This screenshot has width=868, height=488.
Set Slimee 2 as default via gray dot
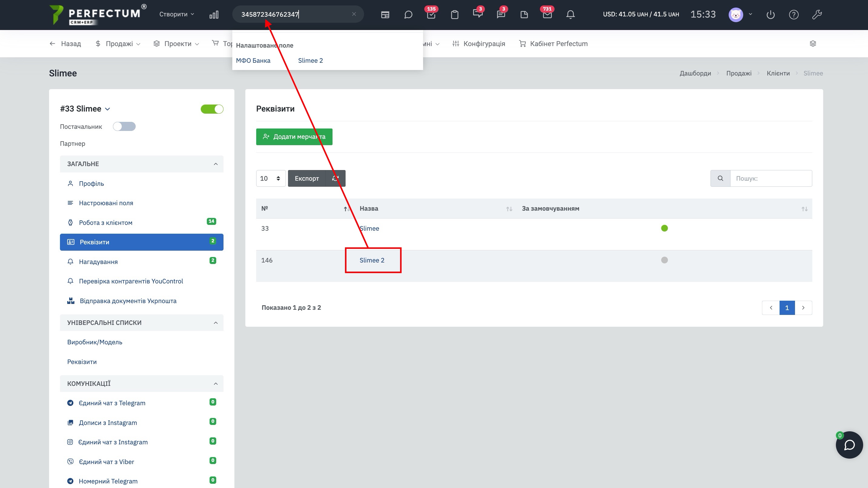coord(664,260)
